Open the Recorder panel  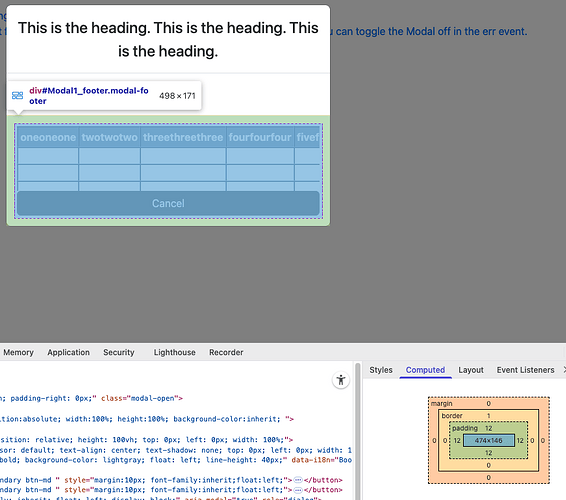pyautogui.click(x=226, y=352)
